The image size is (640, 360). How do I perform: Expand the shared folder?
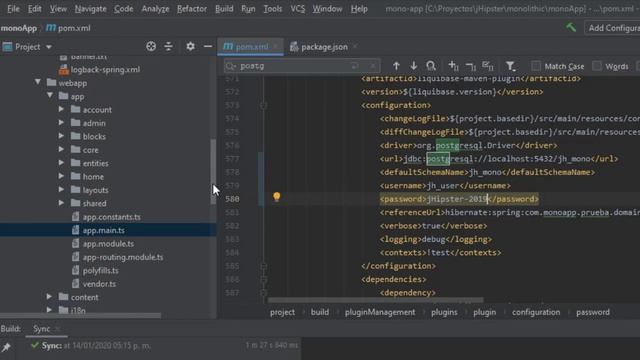pos(61,203)
